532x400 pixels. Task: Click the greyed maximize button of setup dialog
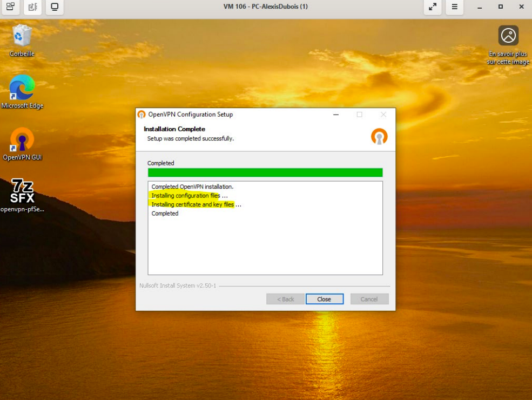359,115
